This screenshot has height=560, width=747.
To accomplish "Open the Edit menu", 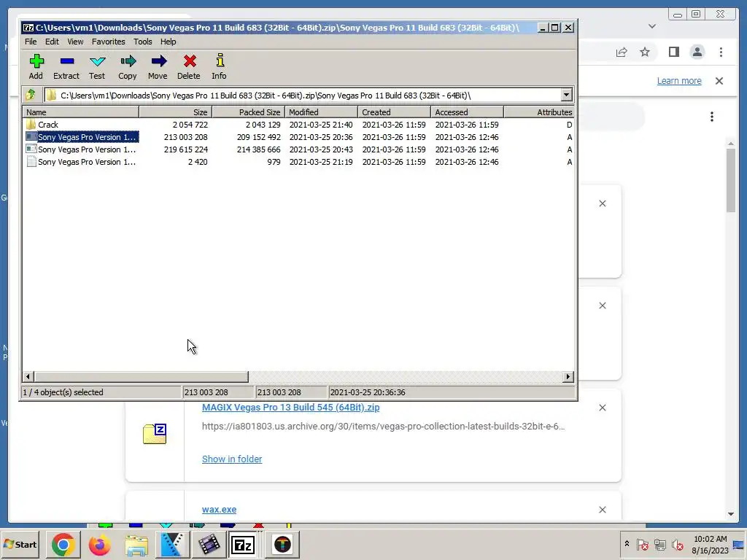I will 52,42.
